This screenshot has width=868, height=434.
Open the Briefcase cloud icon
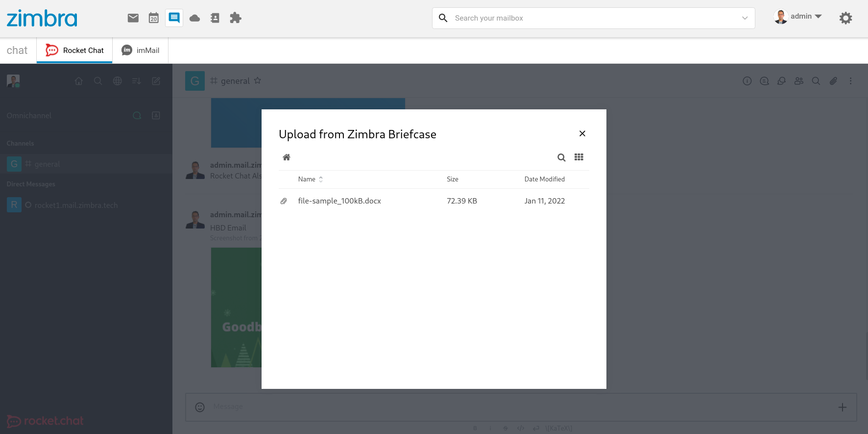point(195,18)
